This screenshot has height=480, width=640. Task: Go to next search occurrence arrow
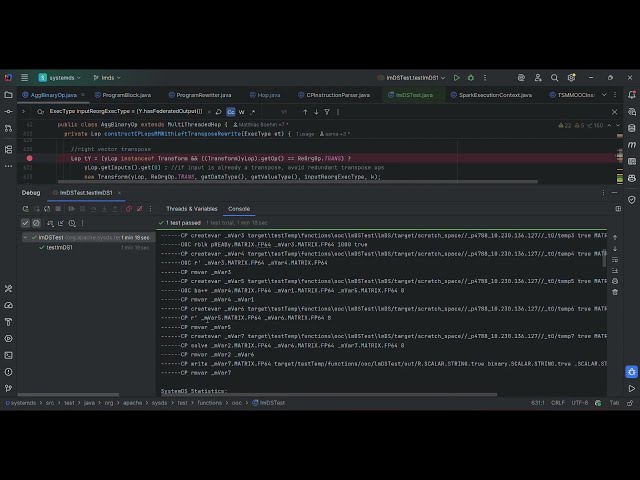tap(316, 112)
